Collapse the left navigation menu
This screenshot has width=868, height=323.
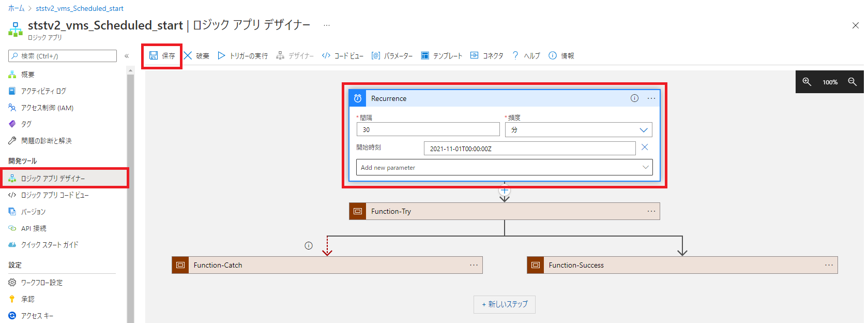point(127,56)
